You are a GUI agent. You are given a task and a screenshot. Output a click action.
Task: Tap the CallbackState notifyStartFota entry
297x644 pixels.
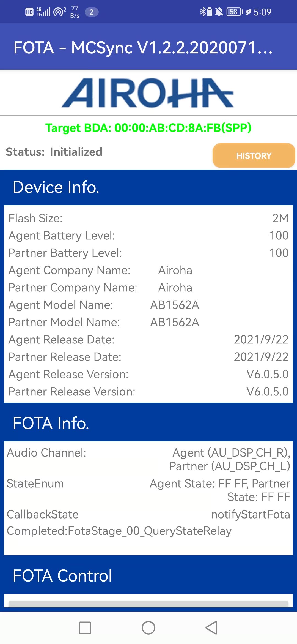coord(148,514)
